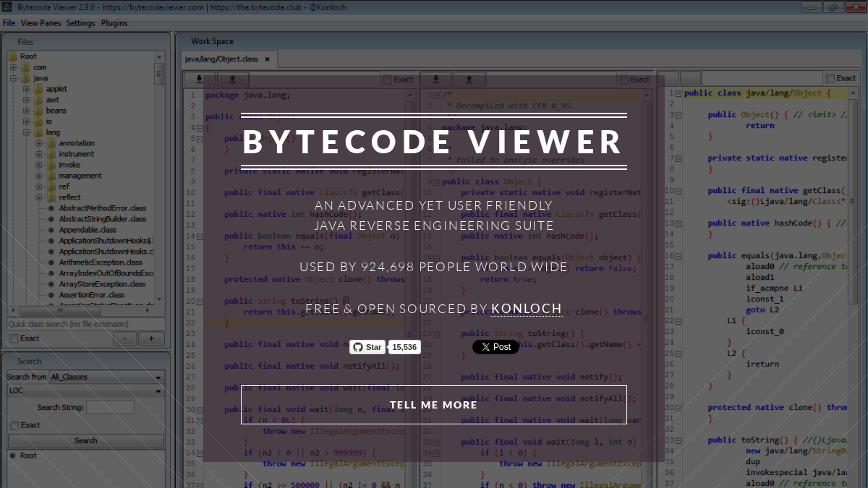The image size is (868, 488).
Task: Click the awt folder icon
Action: (38, 100)
